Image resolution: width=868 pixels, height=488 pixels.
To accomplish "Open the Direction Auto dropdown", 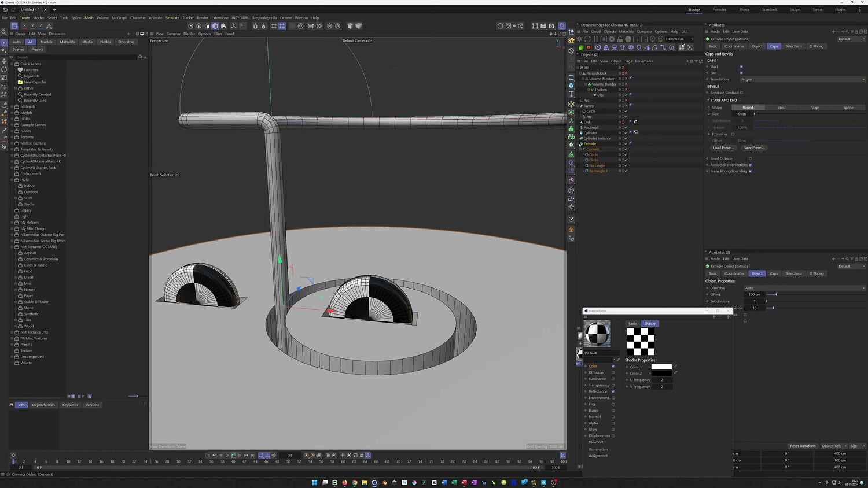I will point(804,288).
